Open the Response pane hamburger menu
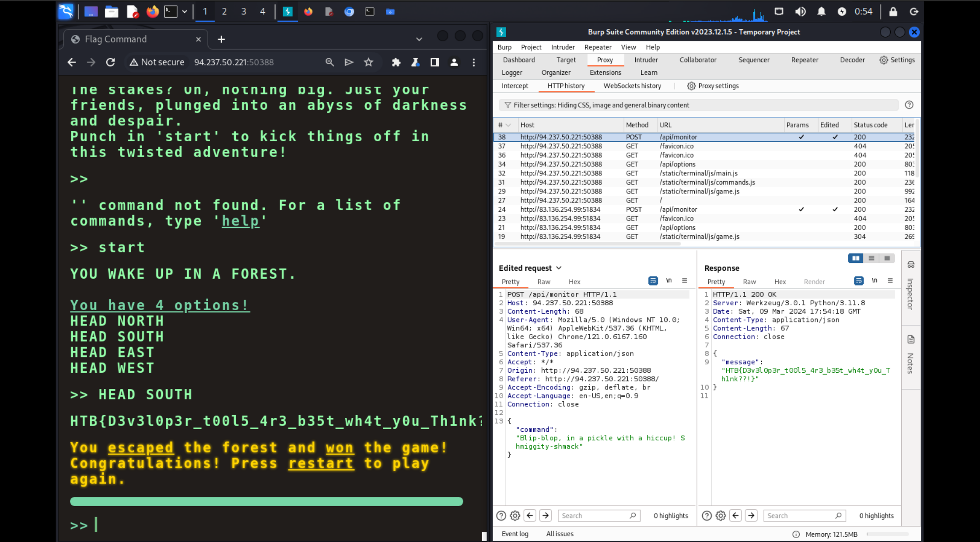 click(x=890, y=281)
